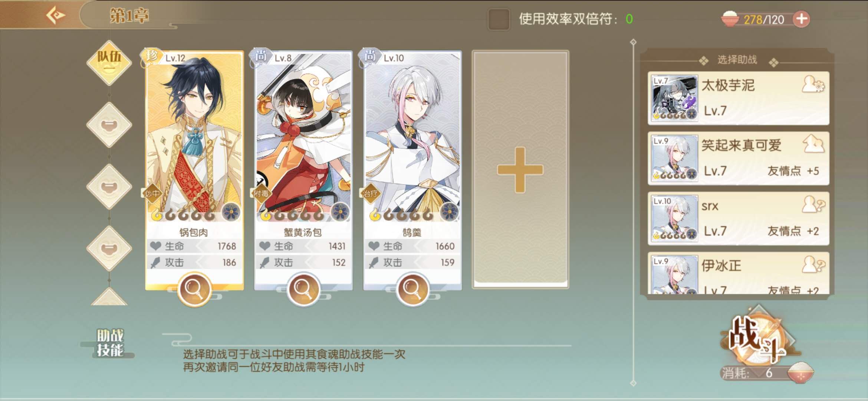The width and height of the screenshot is (868, 401).
Task: Go back using the arrow icon
Action: coord(56,16)
